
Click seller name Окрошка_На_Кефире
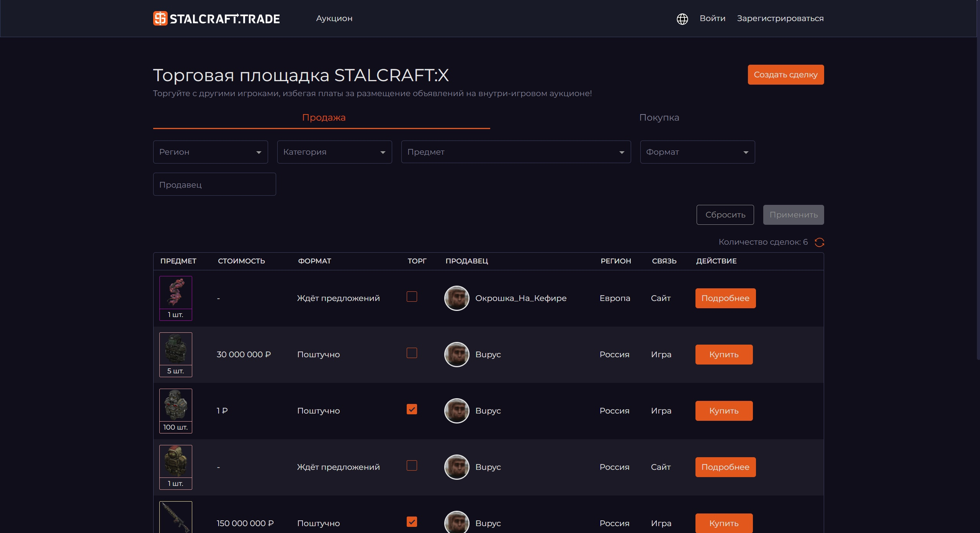point(521,298)
